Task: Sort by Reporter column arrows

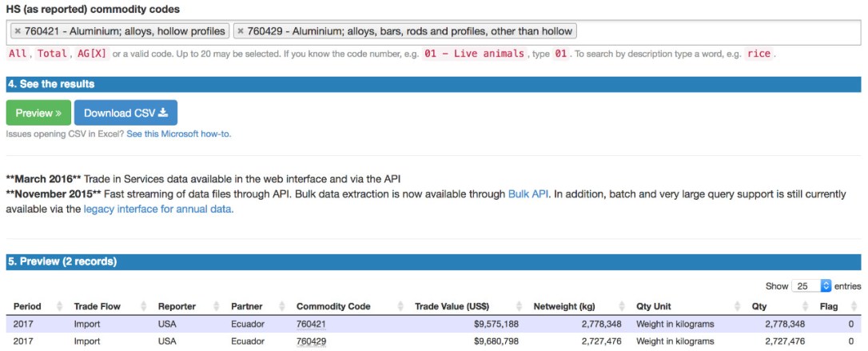Action: pyautogui.click(x=212, y=306)
